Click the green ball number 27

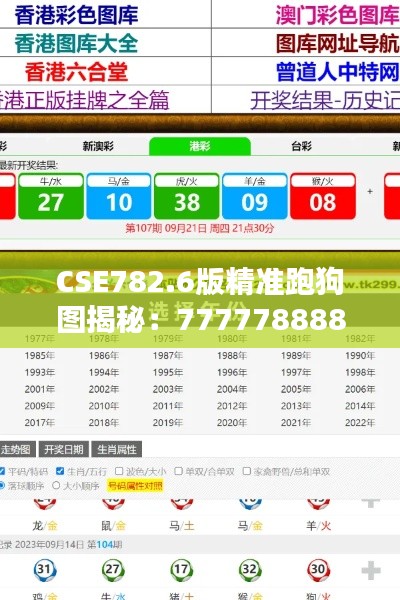tap(51, 196)
